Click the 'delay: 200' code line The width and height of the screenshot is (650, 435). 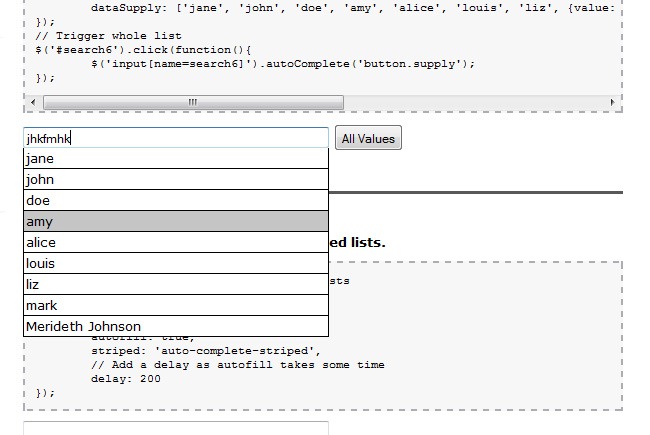coord(125,379)
